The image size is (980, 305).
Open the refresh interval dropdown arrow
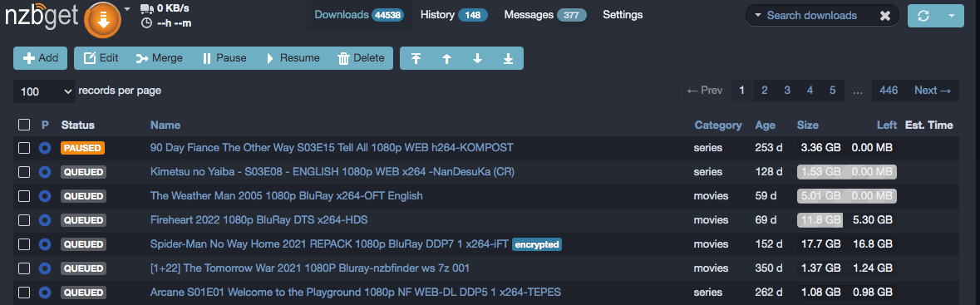[x=952, y=16]
